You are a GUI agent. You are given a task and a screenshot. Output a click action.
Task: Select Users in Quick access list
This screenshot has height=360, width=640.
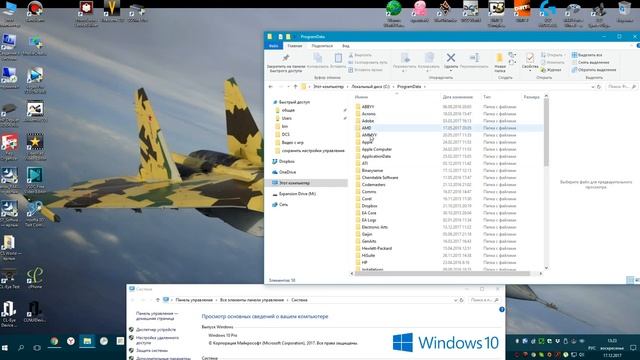[287, 118]
